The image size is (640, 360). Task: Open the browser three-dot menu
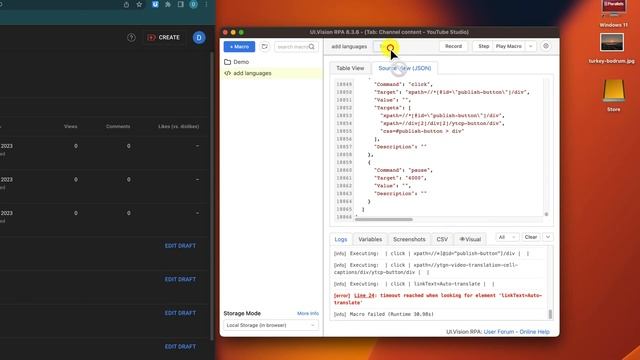coord(206,4)
